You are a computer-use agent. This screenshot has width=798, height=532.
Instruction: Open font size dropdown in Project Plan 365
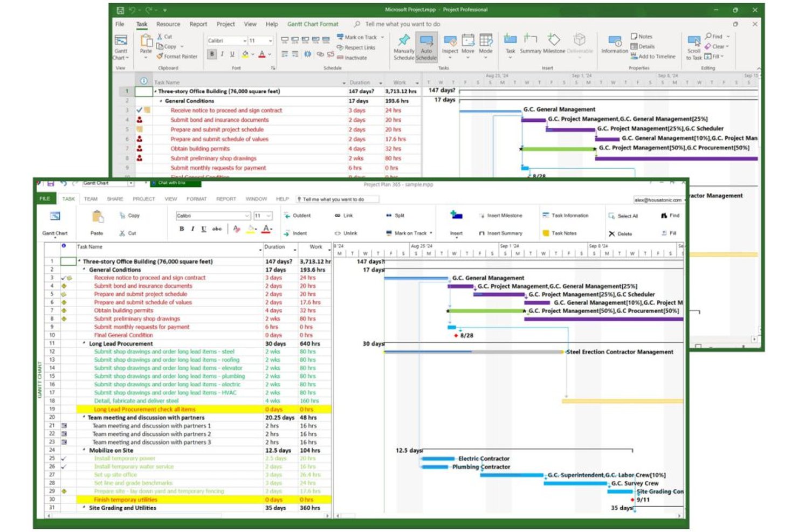269,216
